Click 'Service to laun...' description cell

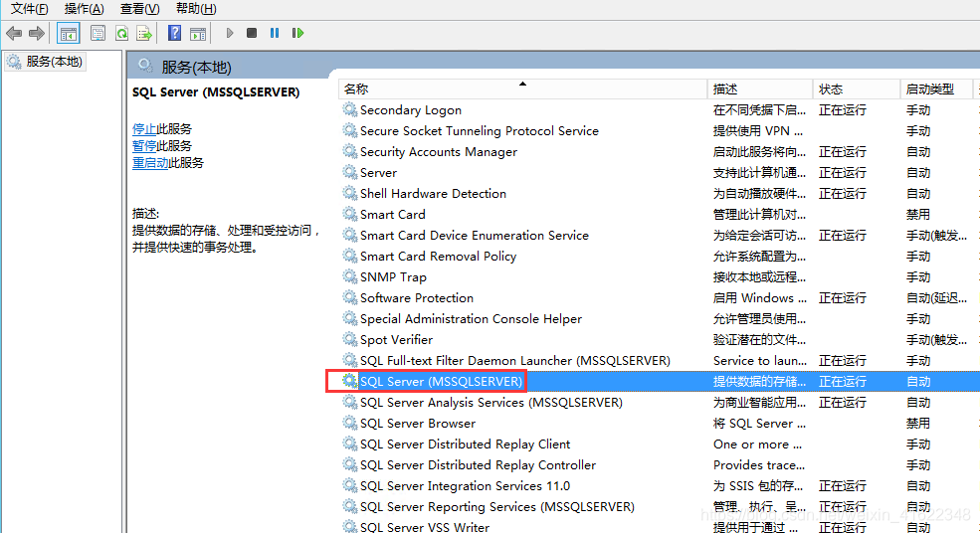(760, 361)
